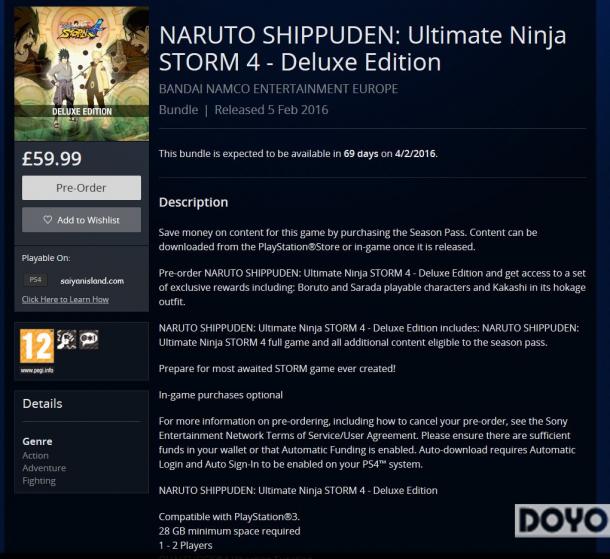Screen dimensions: 610x559
Task: Click the Details section heading
Action: (x=42, y=403)
